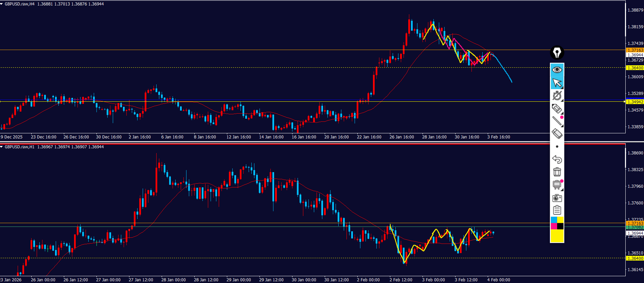Click the black pen nib launcher icon

coord(557,53)
